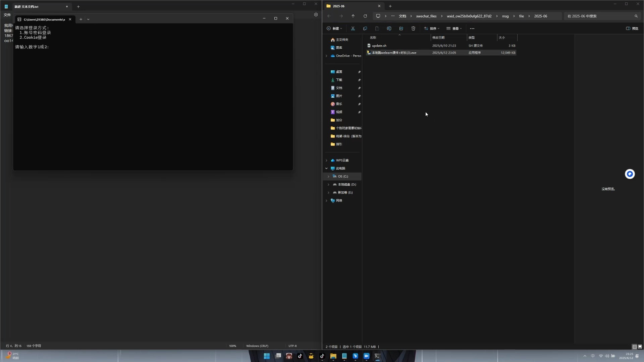Switch to large icons view layout icon

coord(640,347)
